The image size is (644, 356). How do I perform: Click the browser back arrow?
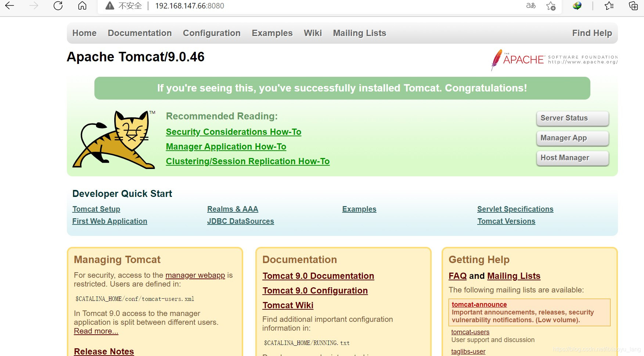[10, 6]
